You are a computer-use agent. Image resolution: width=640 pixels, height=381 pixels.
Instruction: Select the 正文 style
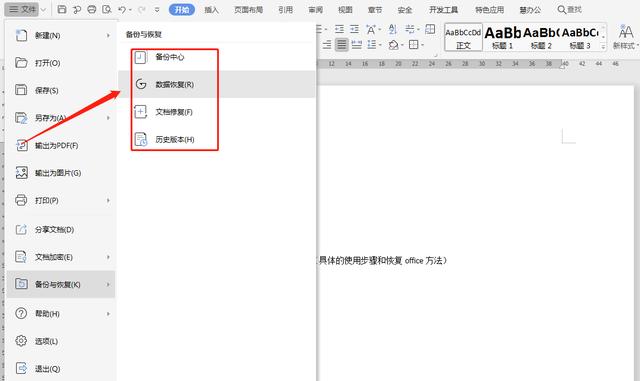point(463,37)
